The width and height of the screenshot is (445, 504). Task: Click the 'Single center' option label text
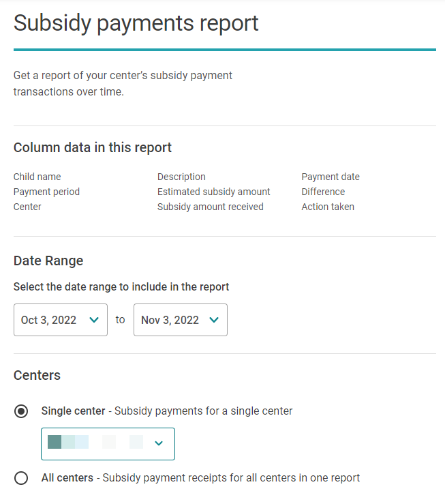[x=74, y=411]
